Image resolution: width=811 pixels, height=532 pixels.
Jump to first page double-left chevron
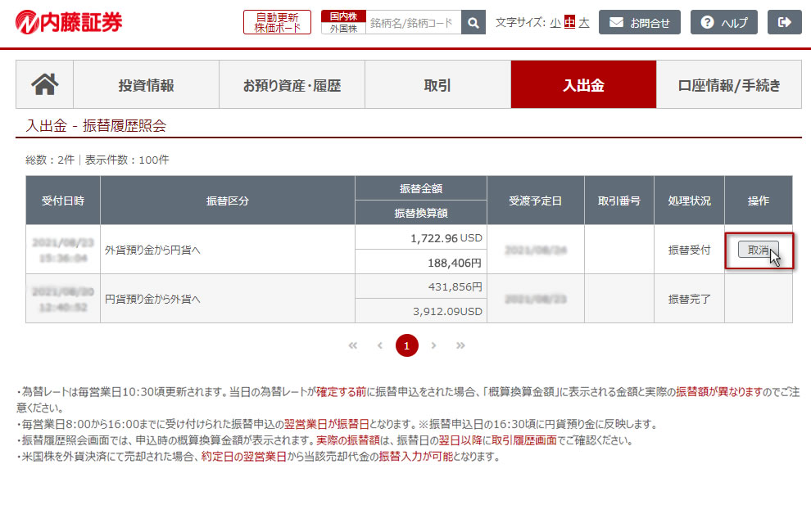pos(353,345)
